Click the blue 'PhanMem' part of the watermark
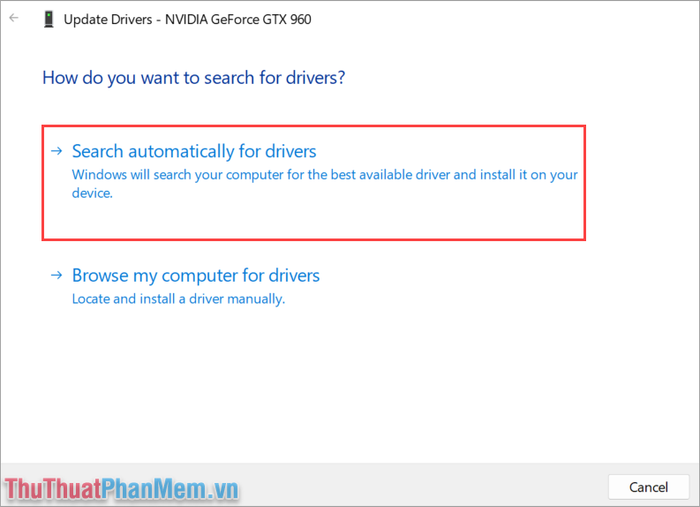Viewport: 700px width, 507px height. (x=154, y=489)
